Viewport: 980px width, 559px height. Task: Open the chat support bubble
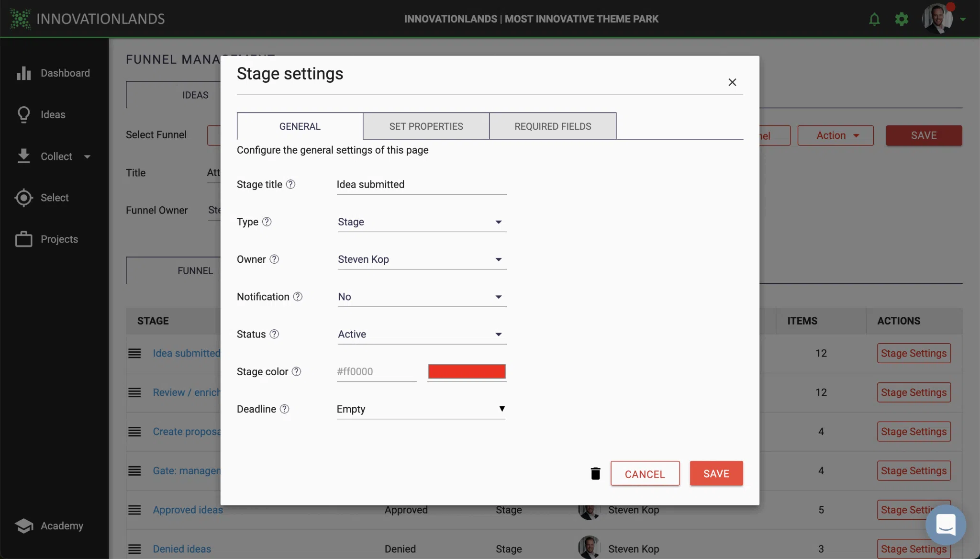click(x=946, y=525)
